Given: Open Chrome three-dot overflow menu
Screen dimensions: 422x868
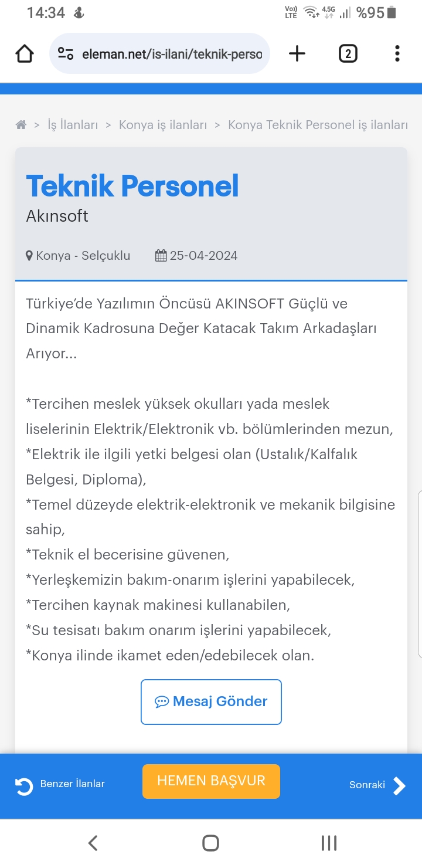Looking at the screenshot, I should (x=397, y=54).
